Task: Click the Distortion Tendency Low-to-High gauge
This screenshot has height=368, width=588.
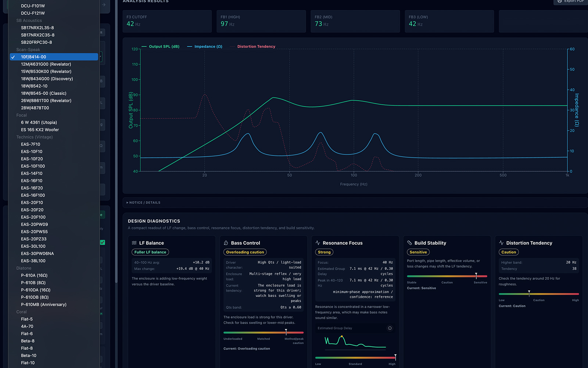Action: (539, 294)
